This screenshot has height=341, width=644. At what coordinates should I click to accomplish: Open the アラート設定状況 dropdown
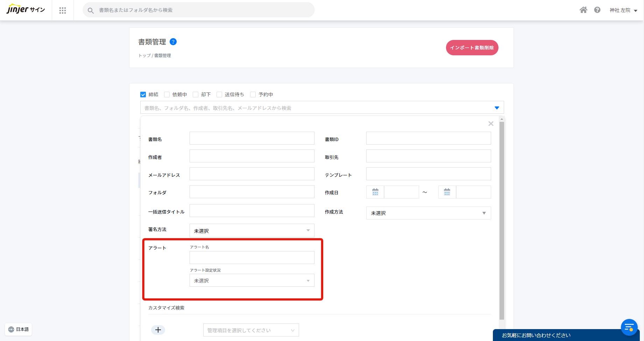252,280
